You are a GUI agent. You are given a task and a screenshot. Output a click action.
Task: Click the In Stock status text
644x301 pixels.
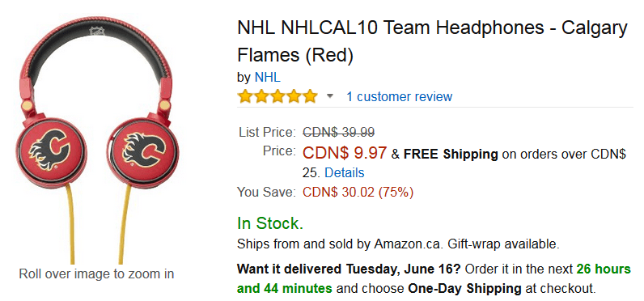point(270,223)
